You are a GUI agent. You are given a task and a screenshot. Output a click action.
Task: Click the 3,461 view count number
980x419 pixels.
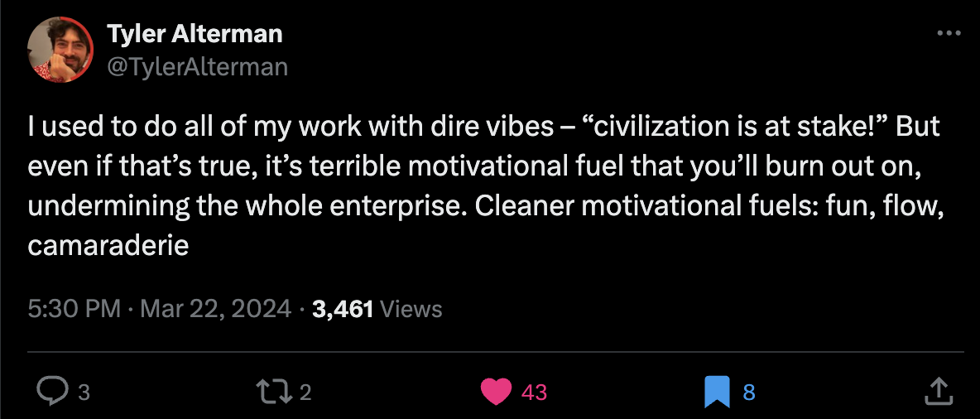coord(343,309)
